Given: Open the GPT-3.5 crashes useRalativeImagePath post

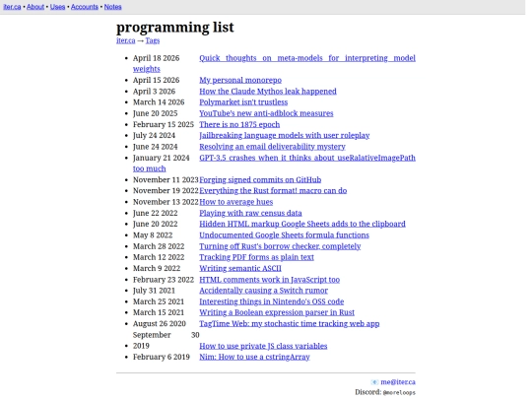Looking at the screenshot, I should (307, 158).
